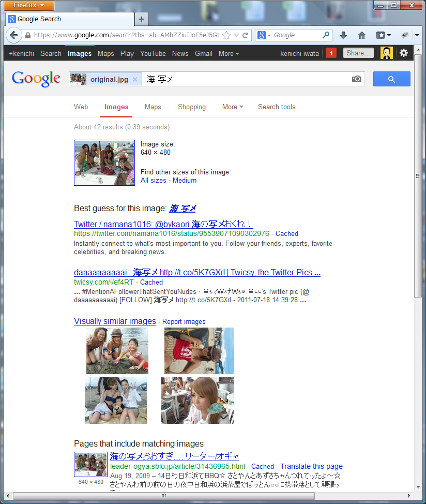Expand the More menu in black bar
This screenshot has width=426, height=504.
pyautogui.click(x=229, y=54)
